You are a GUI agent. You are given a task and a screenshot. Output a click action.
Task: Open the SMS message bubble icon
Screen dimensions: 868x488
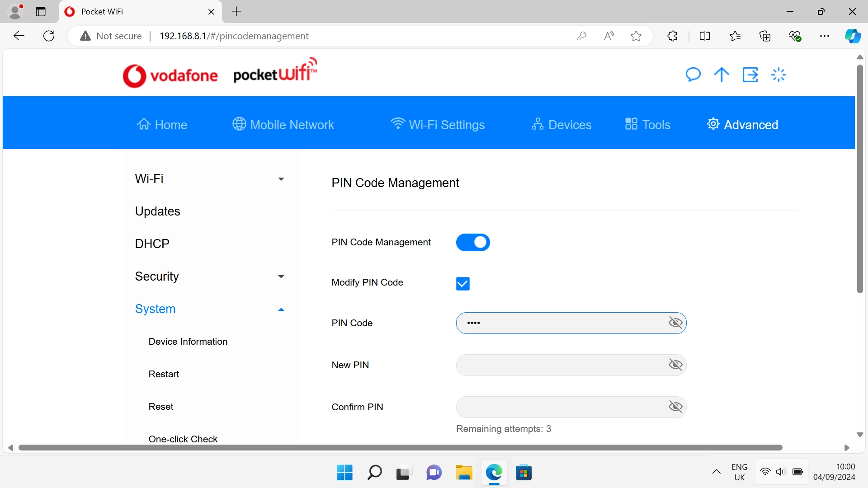(x=693, y=75)
